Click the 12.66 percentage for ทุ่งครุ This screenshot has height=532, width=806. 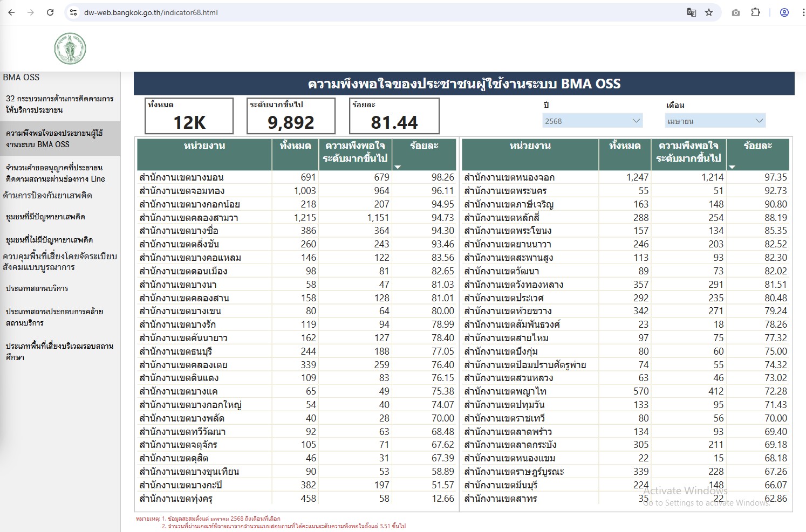click(443, 499)
